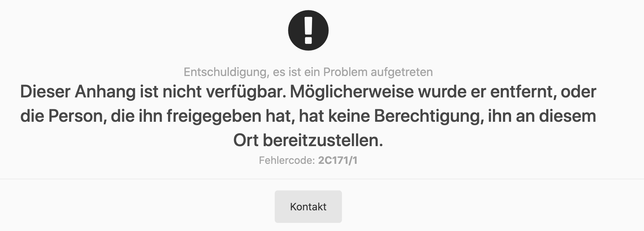This screenshot has height=231, width=644.
Task: Click the exclamation mark warning icon
Action: coord(308,30)
